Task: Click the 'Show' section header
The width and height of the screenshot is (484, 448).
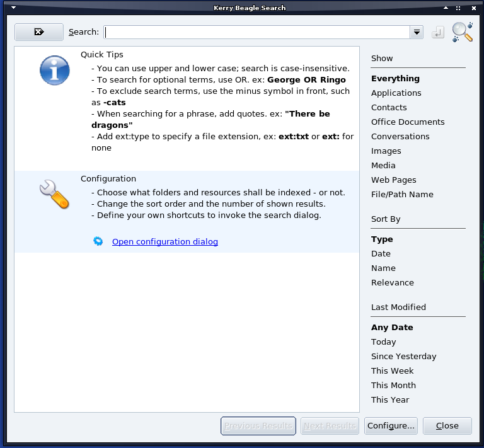Action: pos(382,59)
